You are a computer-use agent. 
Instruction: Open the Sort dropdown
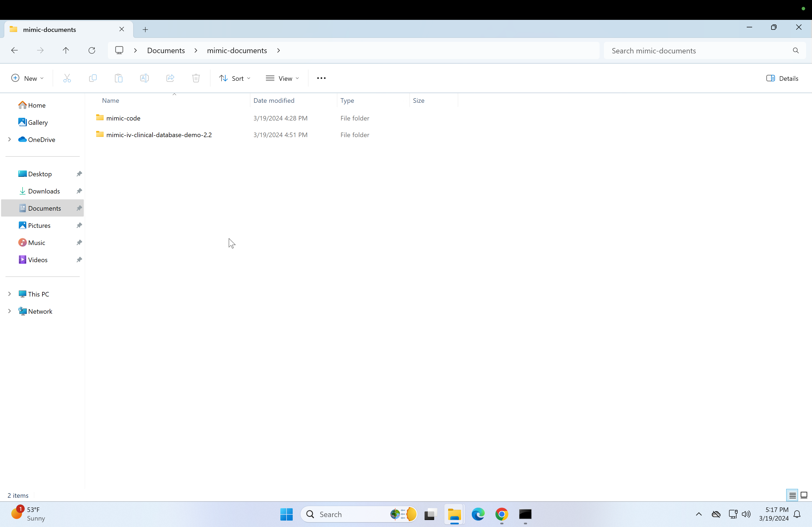pos(235,78)
